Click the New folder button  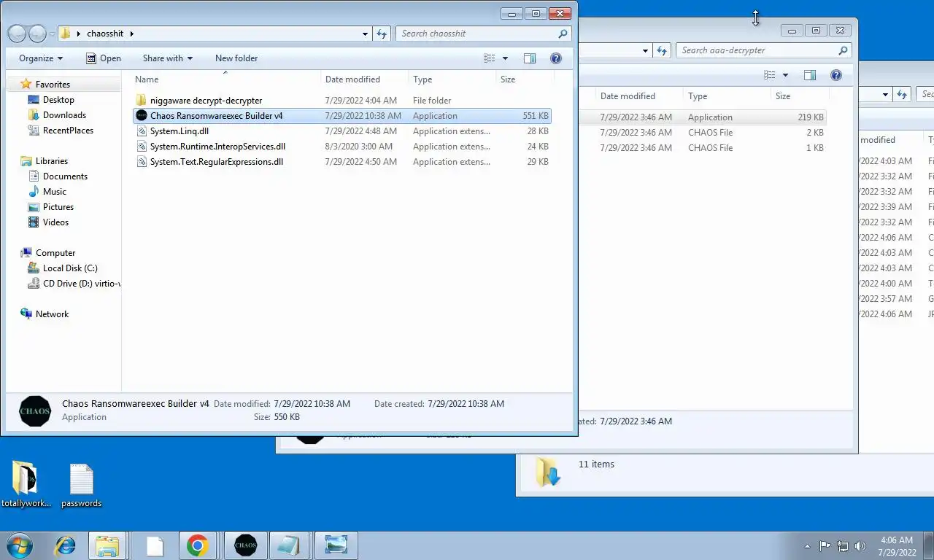coord(236,58)
